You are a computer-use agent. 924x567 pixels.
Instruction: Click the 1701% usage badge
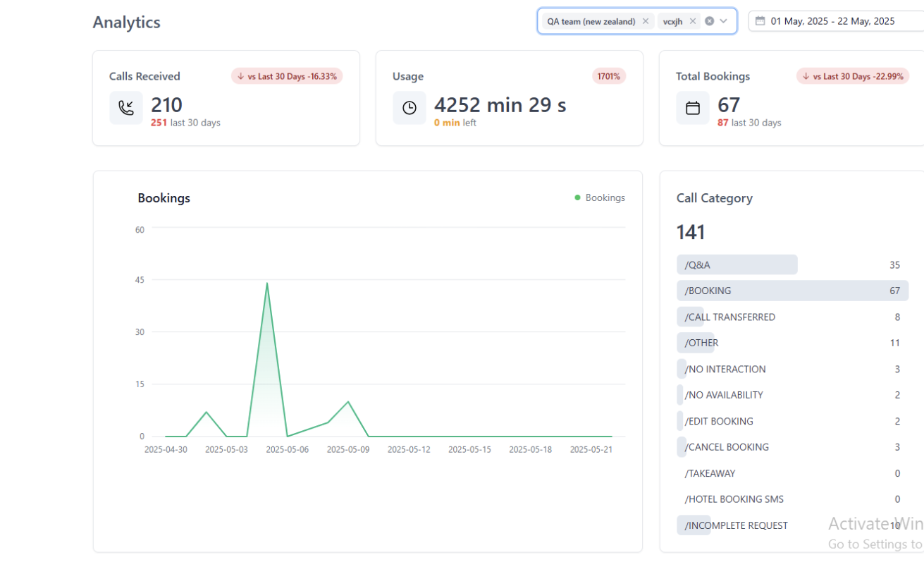609,76
